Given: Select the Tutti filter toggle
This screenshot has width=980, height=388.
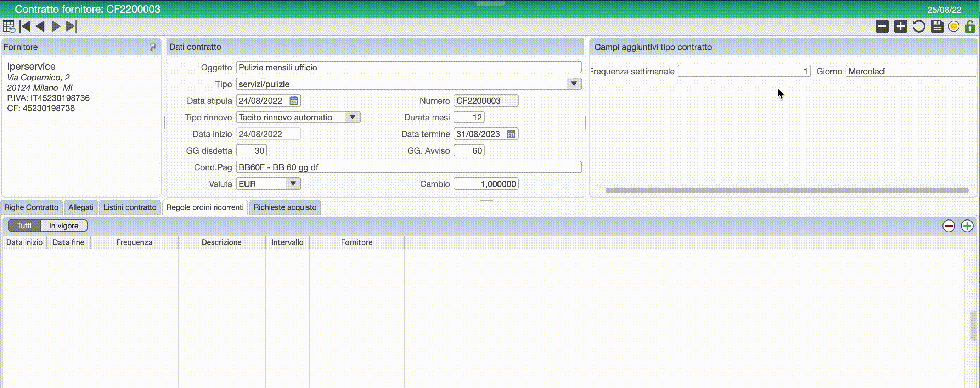Looking at the screenshot, I should click(24, 226).
